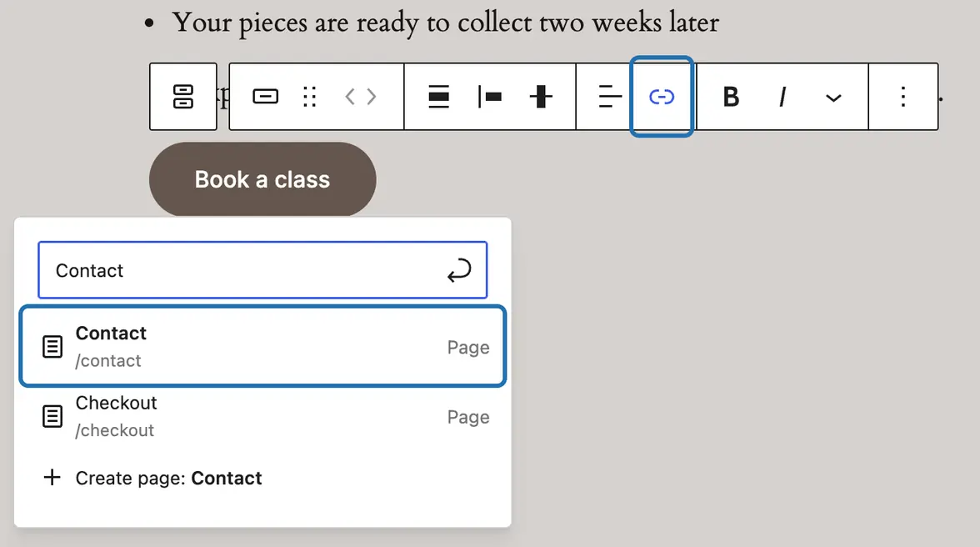
Task: Submit link with the return arrow icon
Action: [x=459, y=270]
